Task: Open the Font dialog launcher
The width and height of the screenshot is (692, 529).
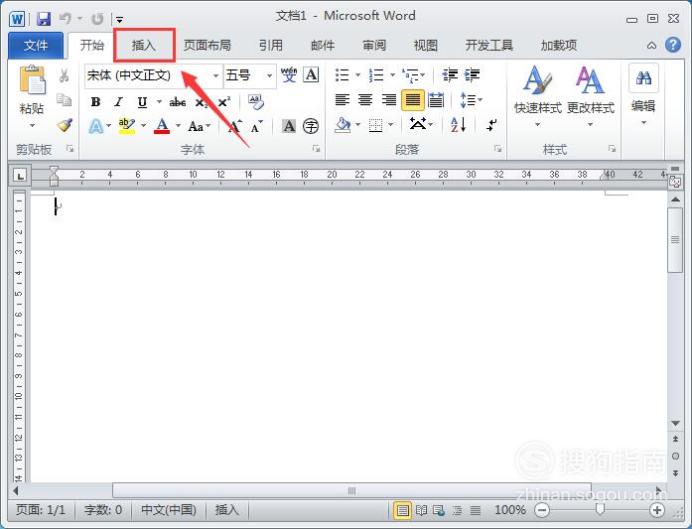Action: pos(316,149)
